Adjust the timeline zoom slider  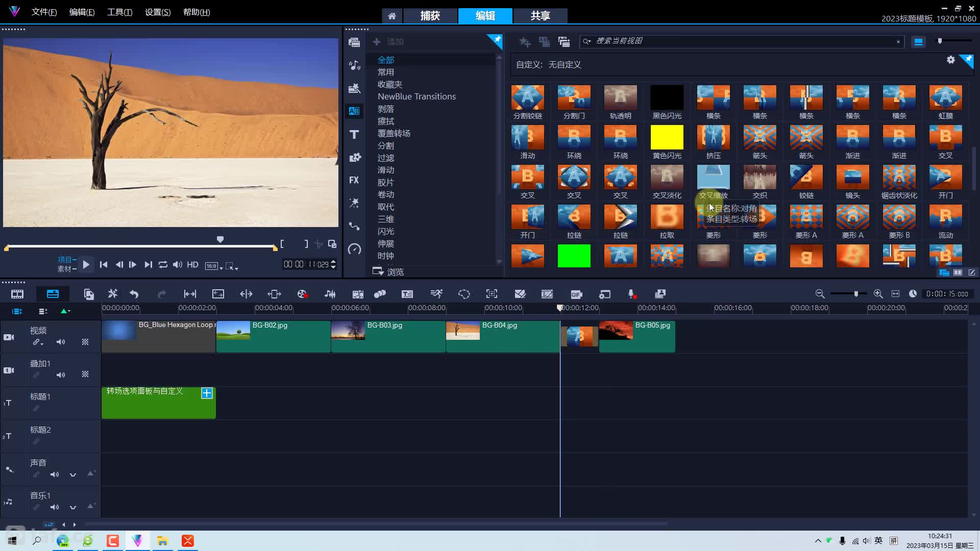coord(856,294)
